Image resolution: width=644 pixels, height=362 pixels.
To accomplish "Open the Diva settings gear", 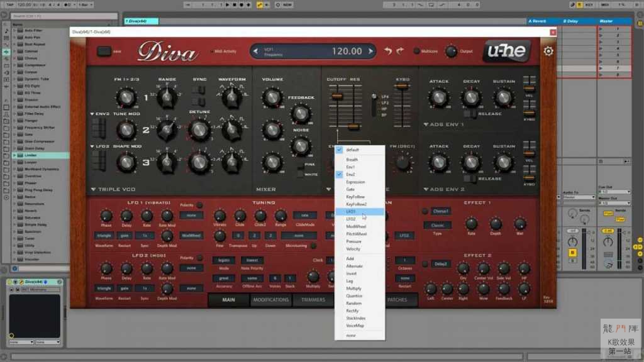I will (548, 52).
